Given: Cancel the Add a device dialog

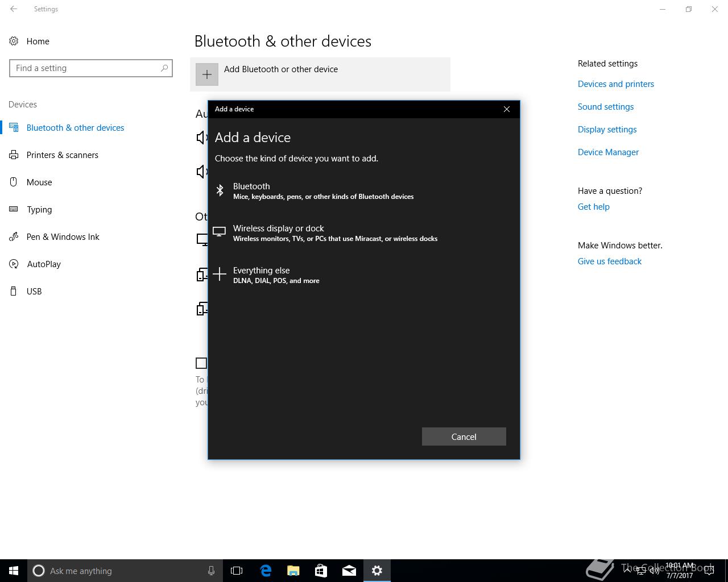Looking at the screenshot, I should pos(464,436).
